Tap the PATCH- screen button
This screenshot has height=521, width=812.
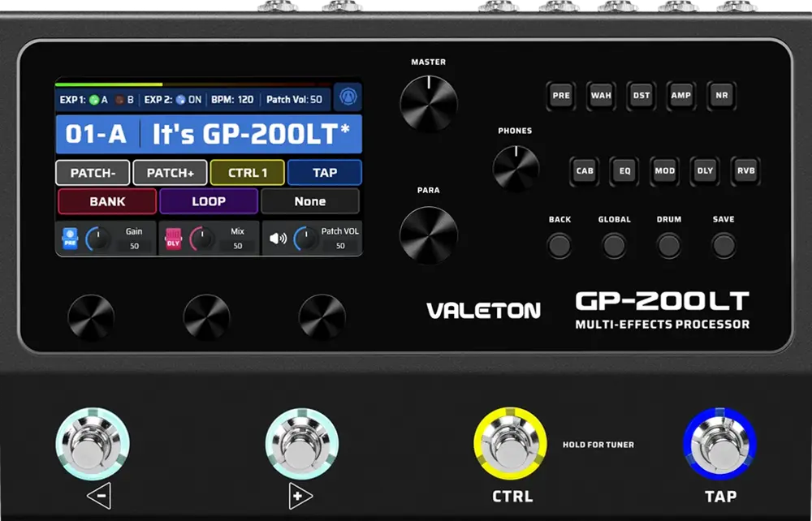[93, 173]
